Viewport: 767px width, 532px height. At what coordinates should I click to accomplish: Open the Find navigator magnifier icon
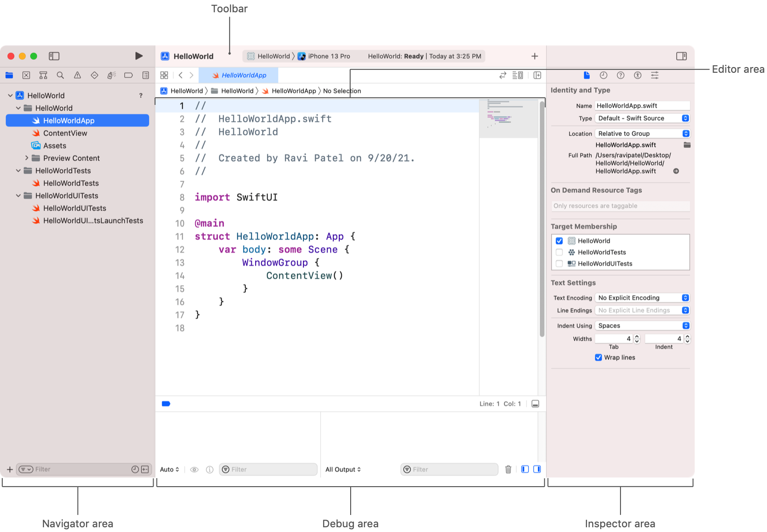coord(60,75)
